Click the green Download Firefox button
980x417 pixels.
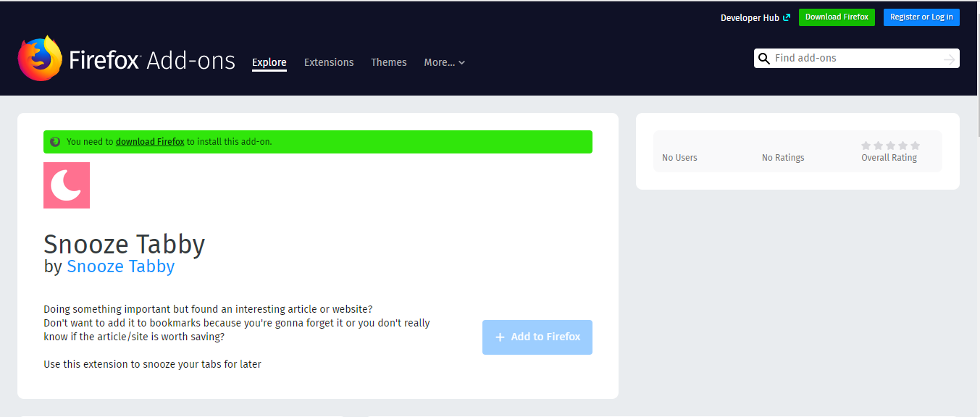point(837,17)
